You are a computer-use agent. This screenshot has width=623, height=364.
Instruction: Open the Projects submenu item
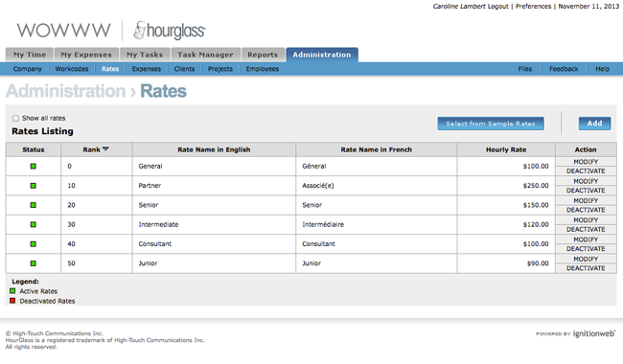(220, 69)
